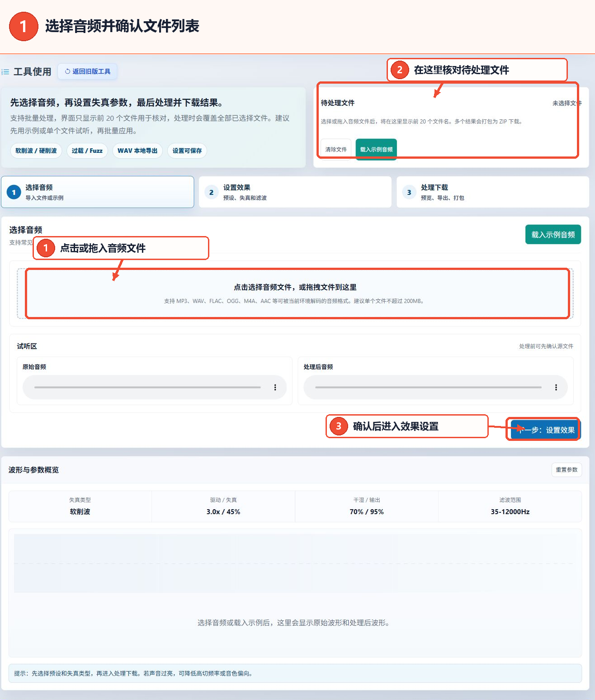This screenshot has width=595, height=700.
Task: Click the 点击选择音频文件 upload drop zone
Action: click(295, 293)
